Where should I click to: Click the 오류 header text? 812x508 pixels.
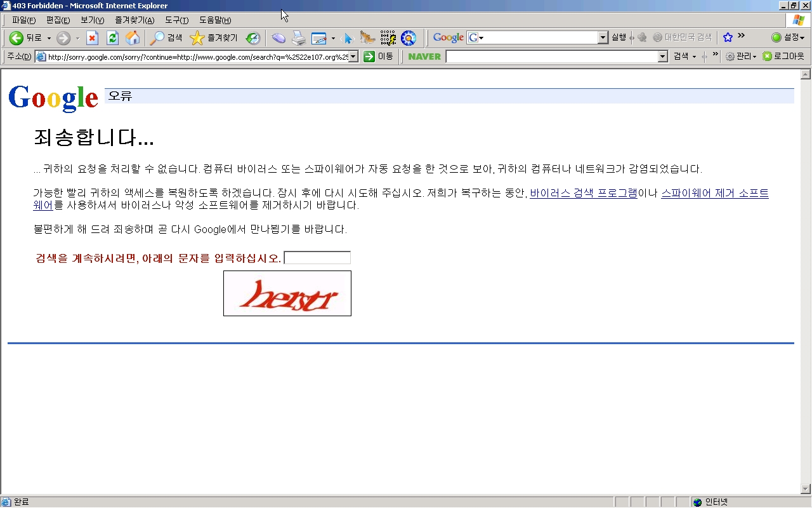point(120,96)
